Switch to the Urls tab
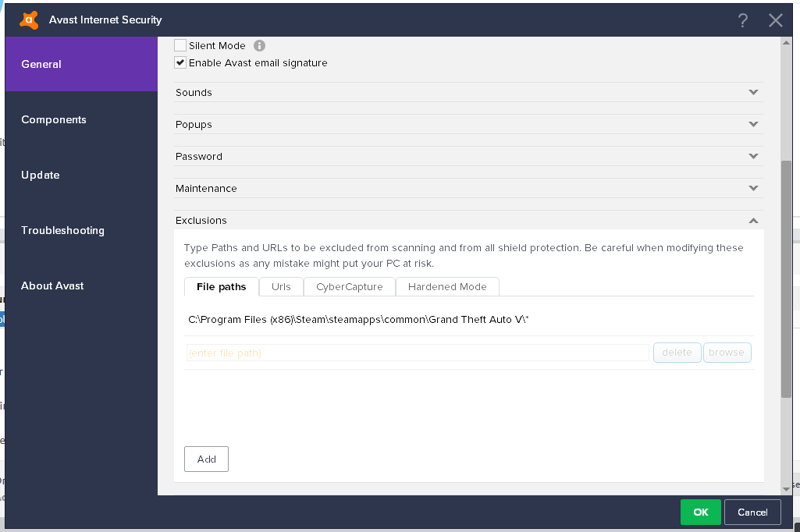Screen dimensions: 800x532 pos(281,287)
